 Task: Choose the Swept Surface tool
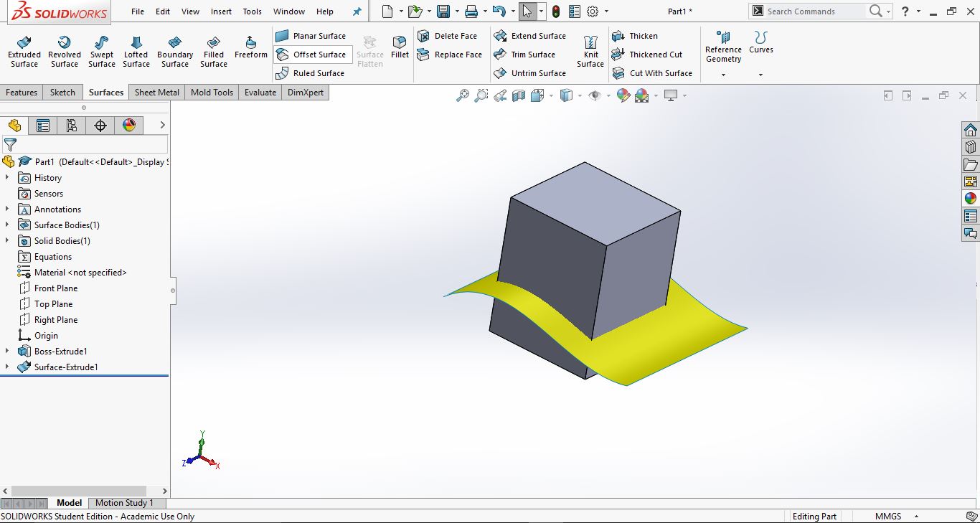(x=102, y=52)
